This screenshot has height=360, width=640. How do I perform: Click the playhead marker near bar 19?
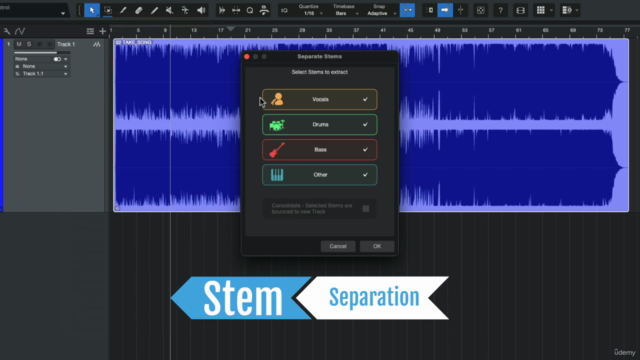pyautogui.click(x=231, y=29)
